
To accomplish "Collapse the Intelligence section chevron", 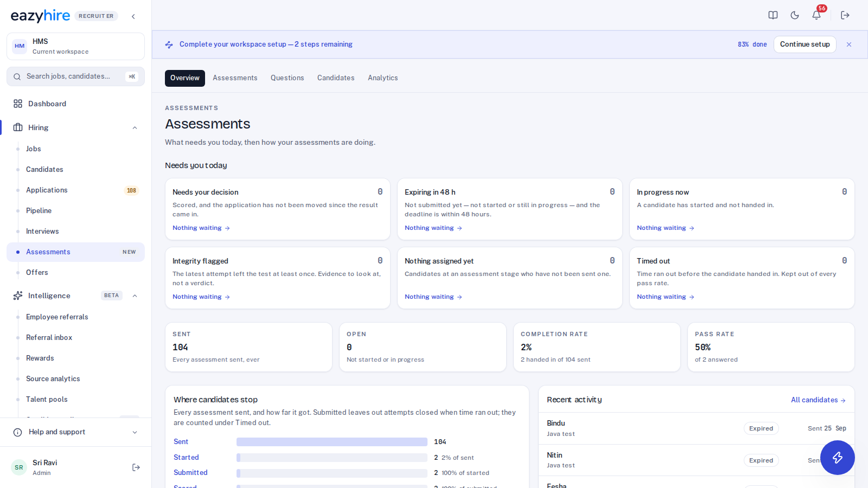I will (x=135, y=296).
